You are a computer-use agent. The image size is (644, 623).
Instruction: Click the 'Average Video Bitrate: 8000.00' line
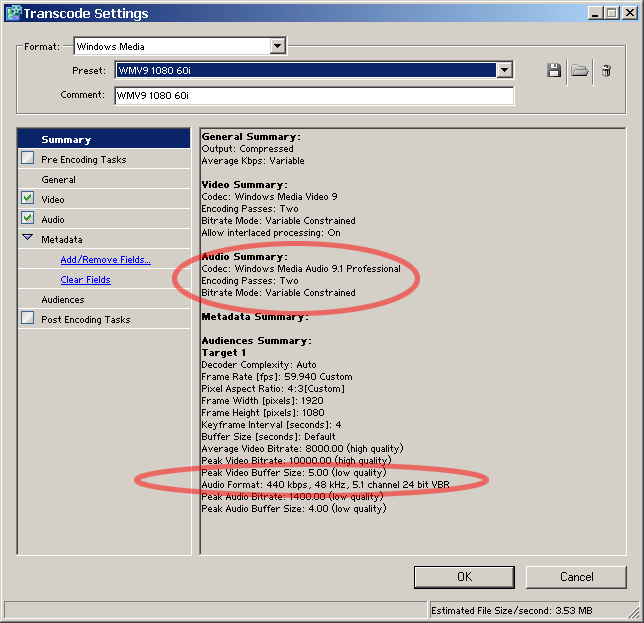click(302, 448)
